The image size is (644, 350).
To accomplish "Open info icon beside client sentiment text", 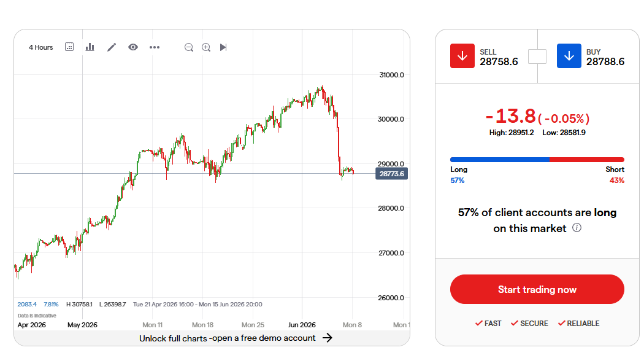I will pos(577,227).
